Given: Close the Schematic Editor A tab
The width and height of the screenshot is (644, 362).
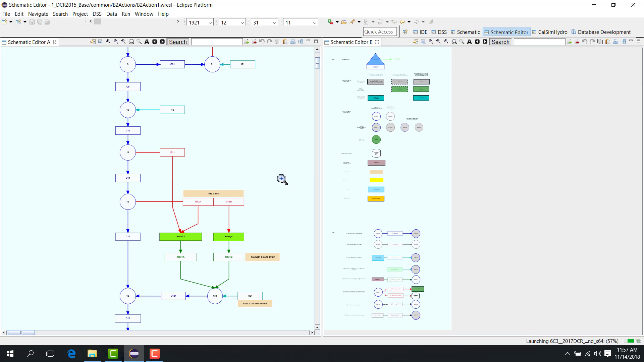Looking at the screenshot, I should (55, 42).
